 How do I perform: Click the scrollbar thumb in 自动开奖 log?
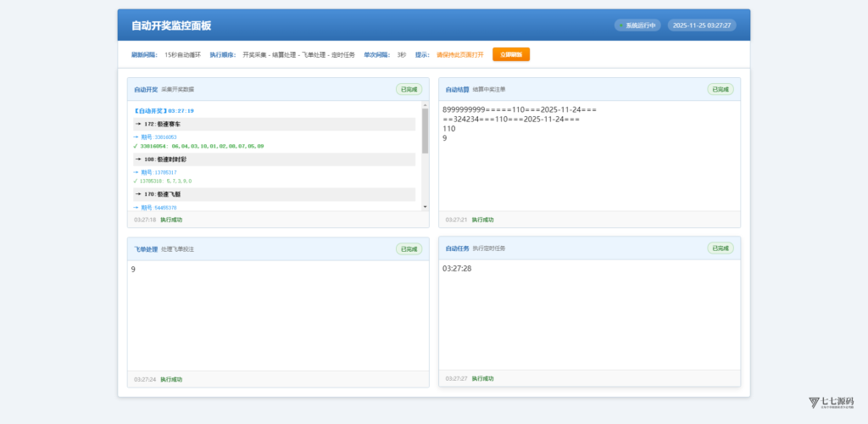pyautogui.click(x=425, y=131)
